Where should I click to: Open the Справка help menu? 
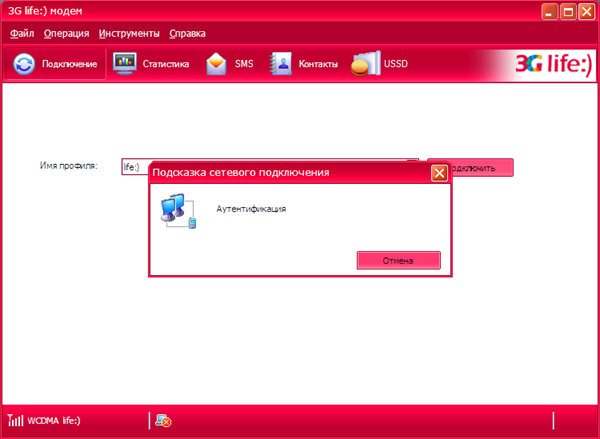tap(187, 33)
